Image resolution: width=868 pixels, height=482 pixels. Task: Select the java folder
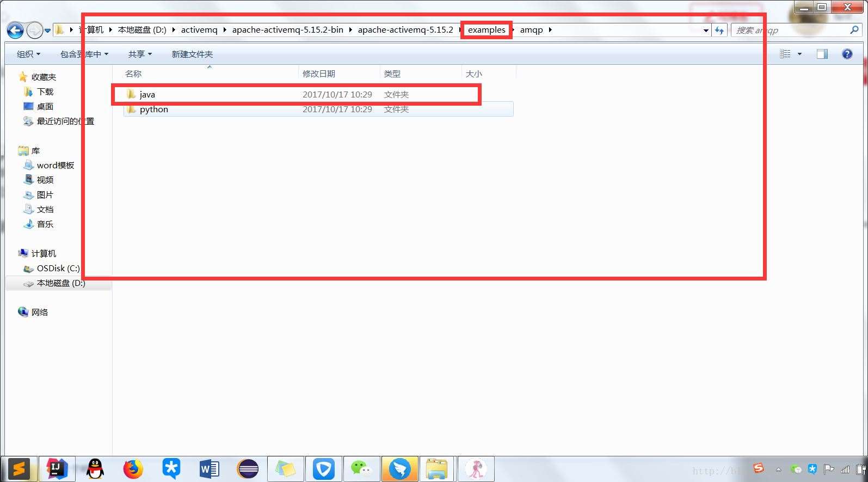click(147, 95)
